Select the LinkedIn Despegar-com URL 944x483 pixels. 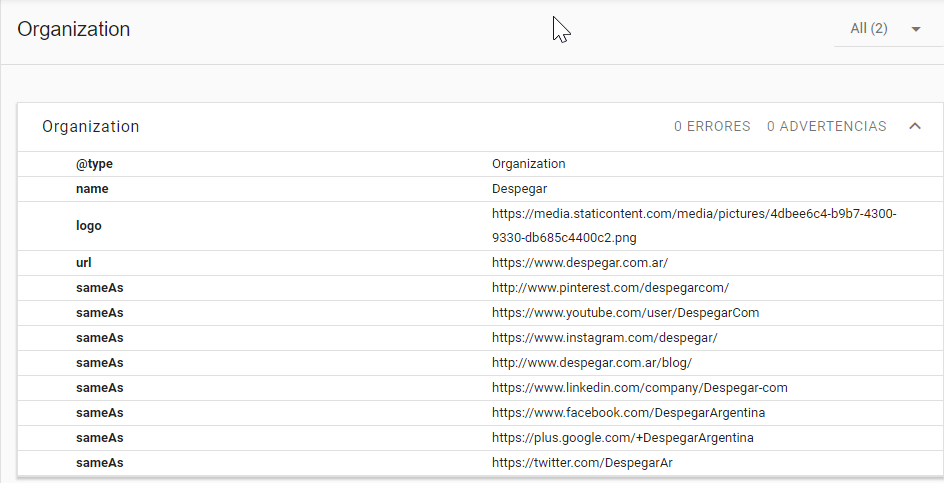coord(639,388)
